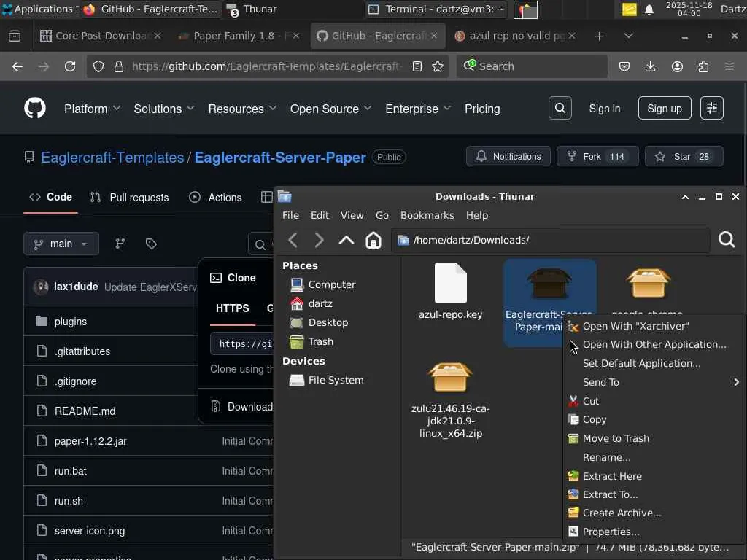This screenshot has height=560, width=747.
Task: Focus Firefox Search box
Action: (532, 66)
